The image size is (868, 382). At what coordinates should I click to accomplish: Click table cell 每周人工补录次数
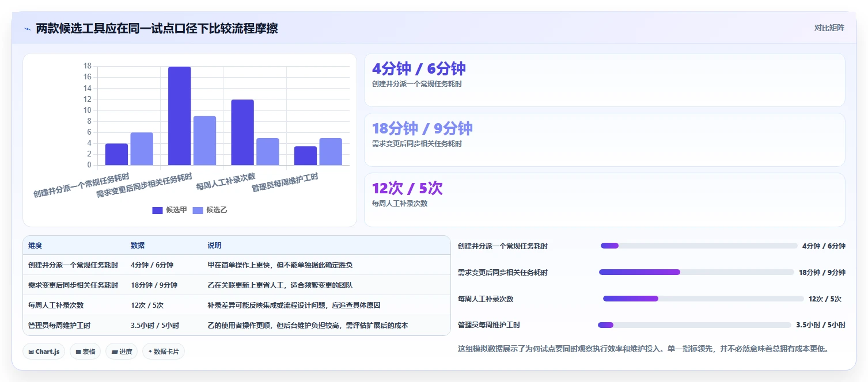(x=56, y=305)
